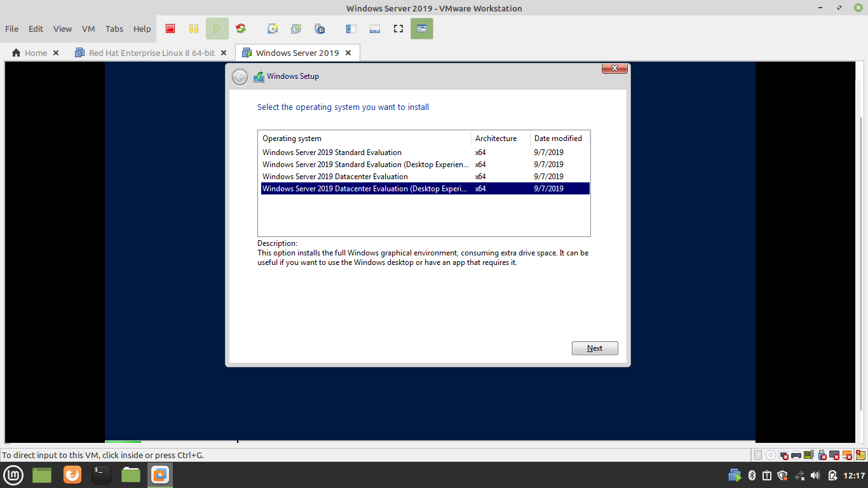This screenshot has height=488, width=868.
Task: Open the Help menu
Action: pyautogui.click(x=142, y=29)
